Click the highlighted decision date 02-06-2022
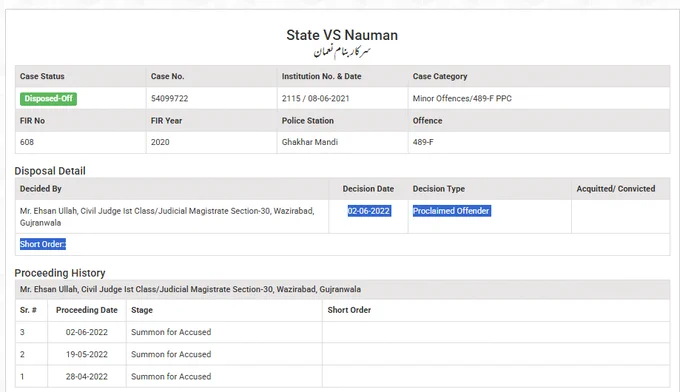 point(369,211)
